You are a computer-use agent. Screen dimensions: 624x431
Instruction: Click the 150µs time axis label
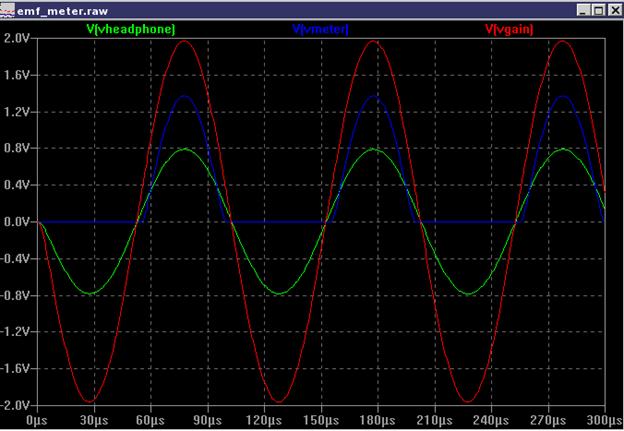(321, 421)
